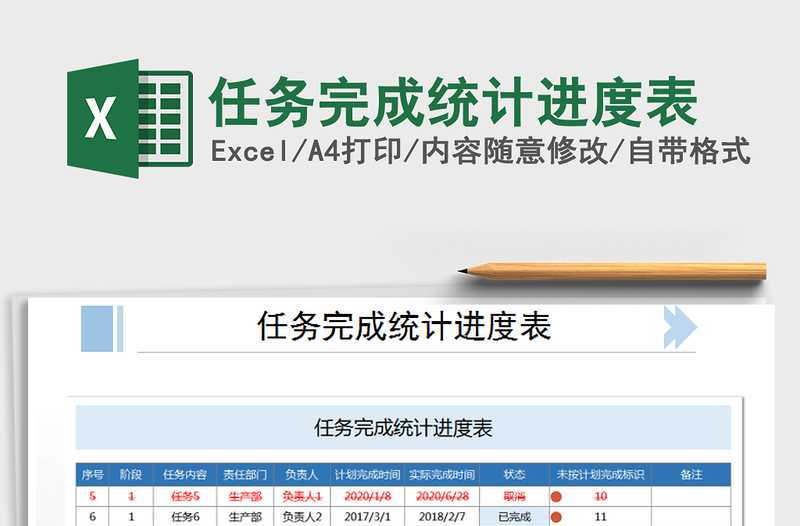Click the planned date cell 2020/1/8

[x=367, y=496]
